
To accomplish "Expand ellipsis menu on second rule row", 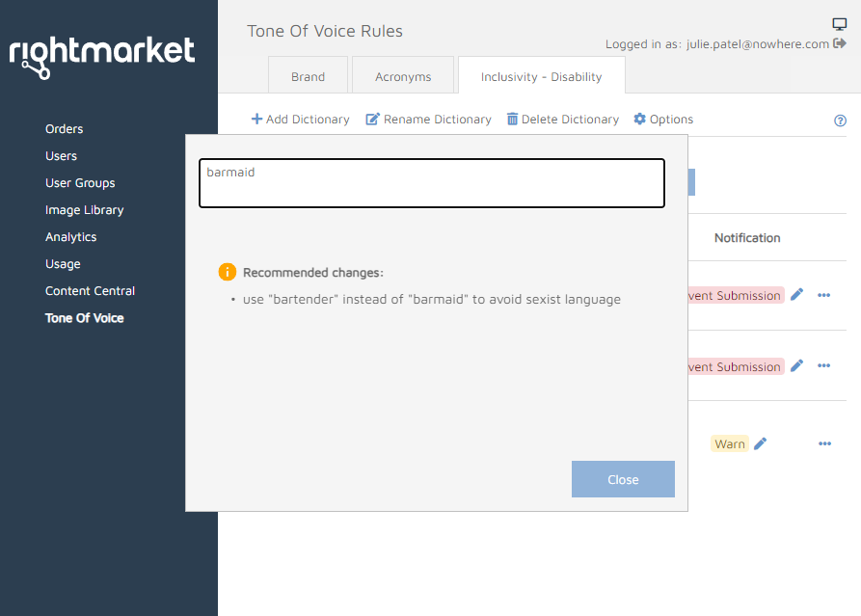I will (x=824, y=365).
